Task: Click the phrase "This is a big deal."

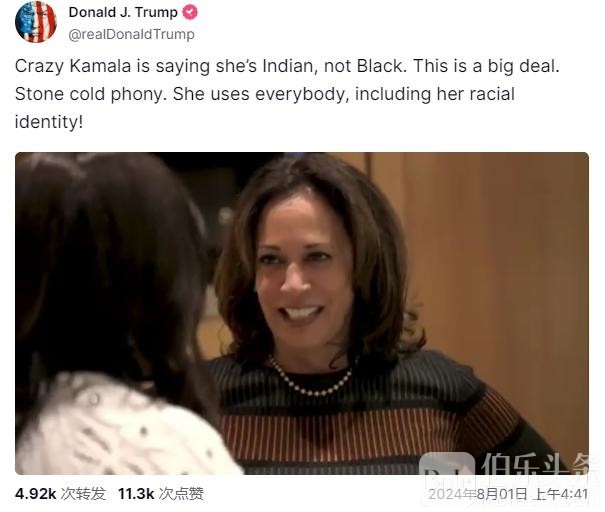Action: [487, 66]
